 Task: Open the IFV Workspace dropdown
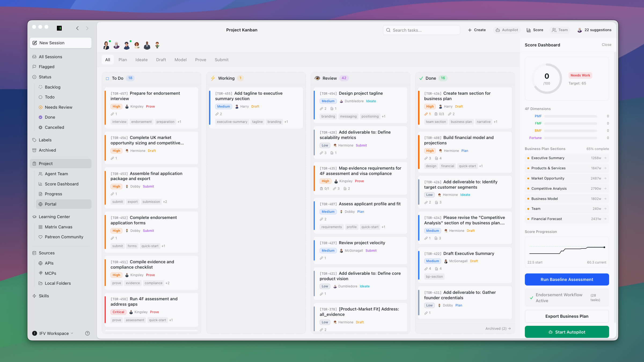click(53, 333)
